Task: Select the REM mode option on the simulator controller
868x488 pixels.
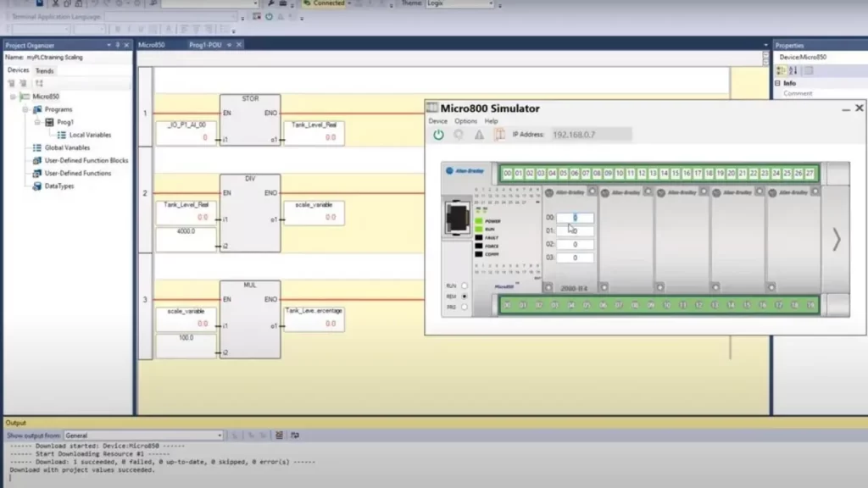Action: point(465,297)
